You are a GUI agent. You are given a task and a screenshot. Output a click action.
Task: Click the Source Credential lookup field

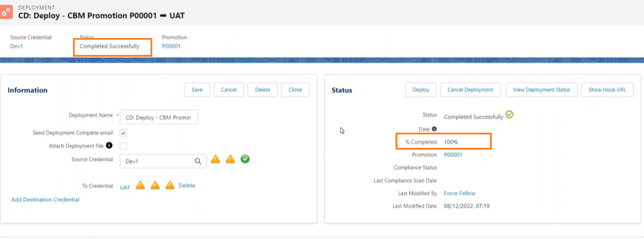coord(163,161)
